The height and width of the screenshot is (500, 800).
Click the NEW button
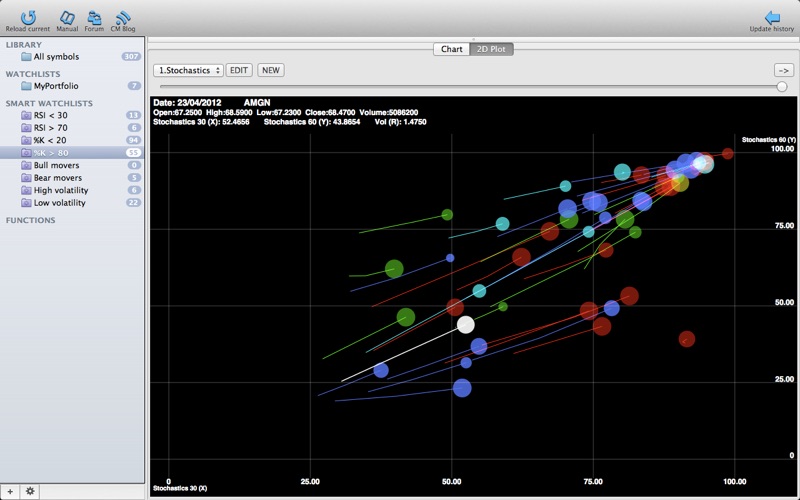(x=271, y=70)
